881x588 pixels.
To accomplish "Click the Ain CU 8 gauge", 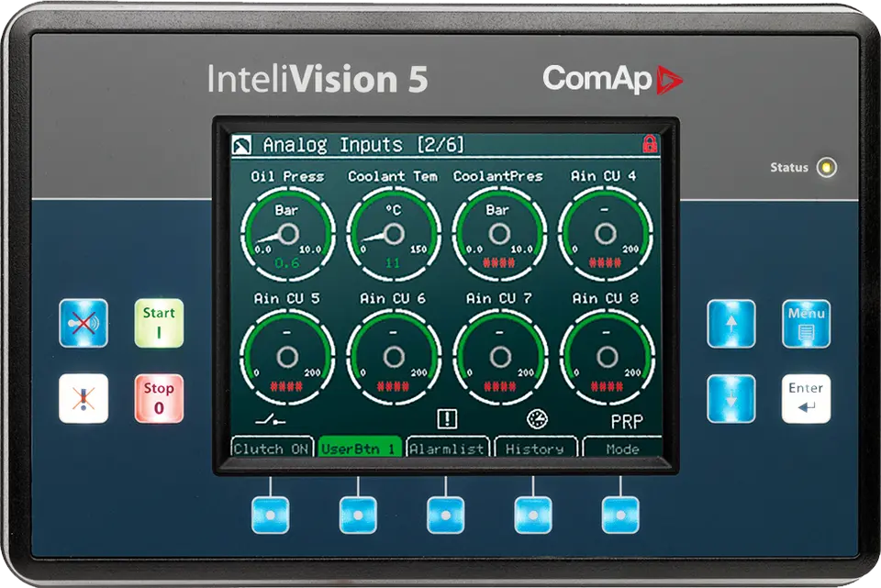I will coord(607,357).
